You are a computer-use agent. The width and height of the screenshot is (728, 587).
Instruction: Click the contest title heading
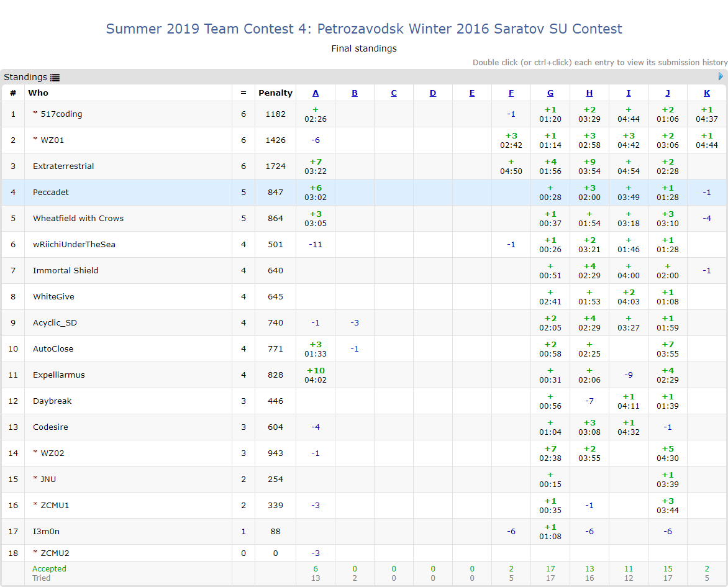coord(364,29)
